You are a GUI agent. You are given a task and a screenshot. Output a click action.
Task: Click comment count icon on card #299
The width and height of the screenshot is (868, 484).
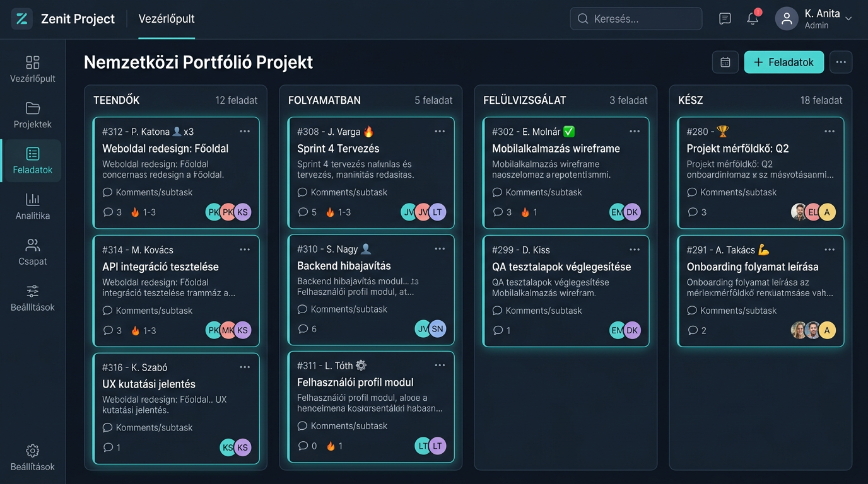tap(498, 330)
